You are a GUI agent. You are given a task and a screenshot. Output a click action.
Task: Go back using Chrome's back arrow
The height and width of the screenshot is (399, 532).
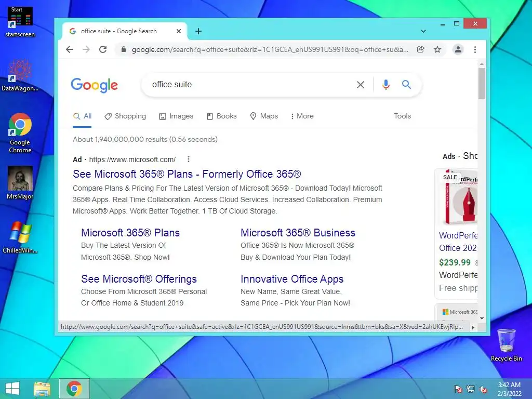coord(70,49)
